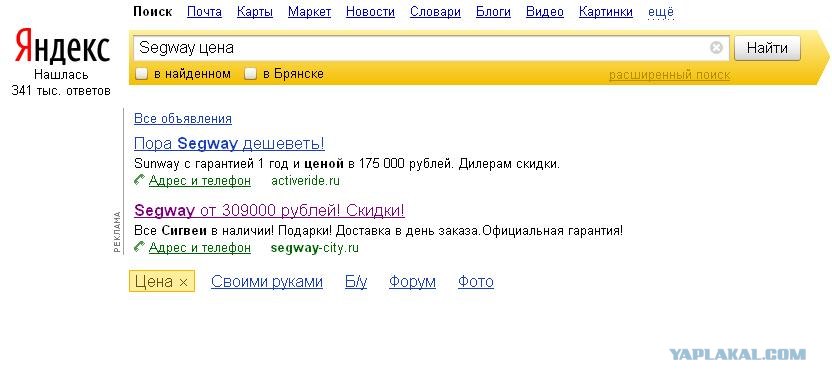The height and width of the screenshot is (384, 832).
Task: Open the Почта service link
Action: (x=204, y=12)
